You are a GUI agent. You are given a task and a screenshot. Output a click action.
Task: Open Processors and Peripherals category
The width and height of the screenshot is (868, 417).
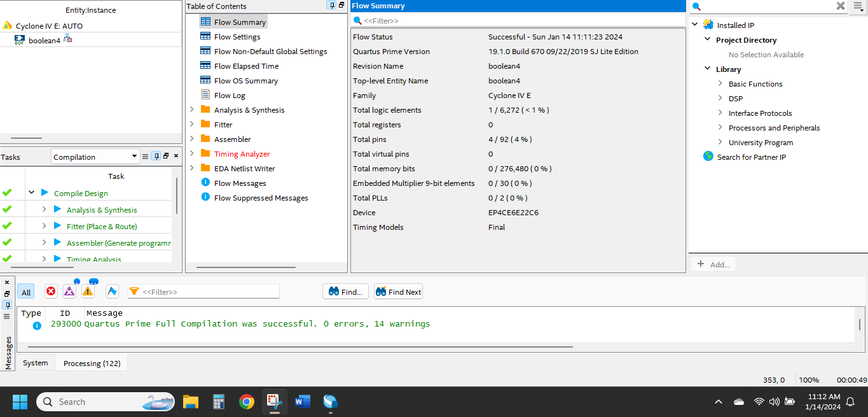point(774,128)
